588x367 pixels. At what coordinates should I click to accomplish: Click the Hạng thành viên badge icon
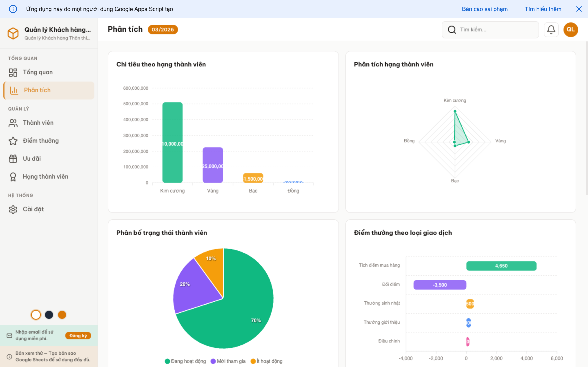tap(13, 177)
